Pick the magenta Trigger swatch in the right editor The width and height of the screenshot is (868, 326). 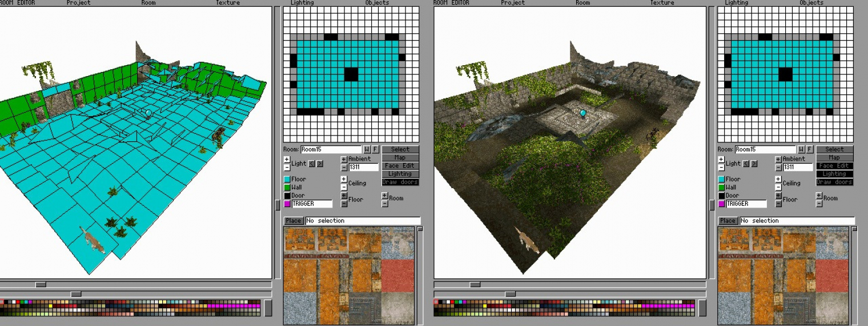tap(721, 204)
